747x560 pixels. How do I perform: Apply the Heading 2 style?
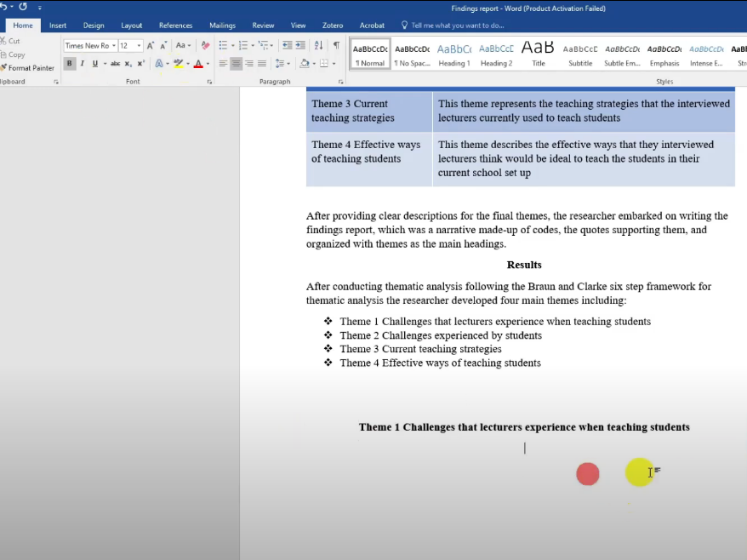496,54
